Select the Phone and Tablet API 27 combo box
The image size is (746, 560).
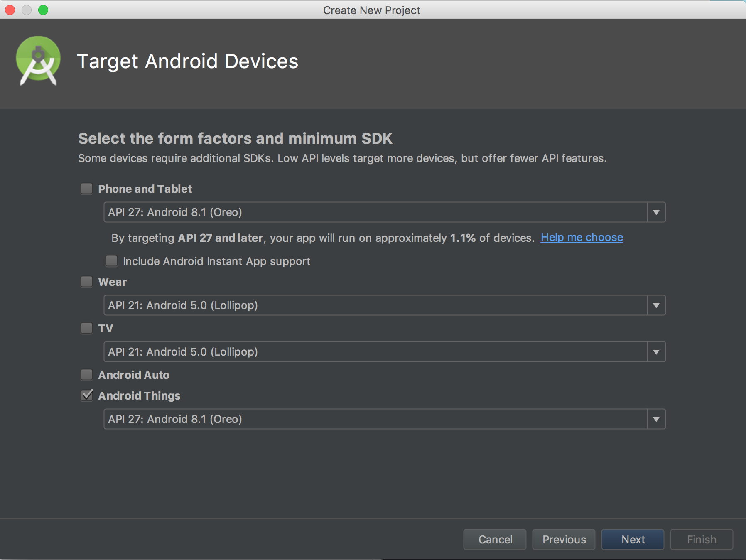tap(385, 212)
